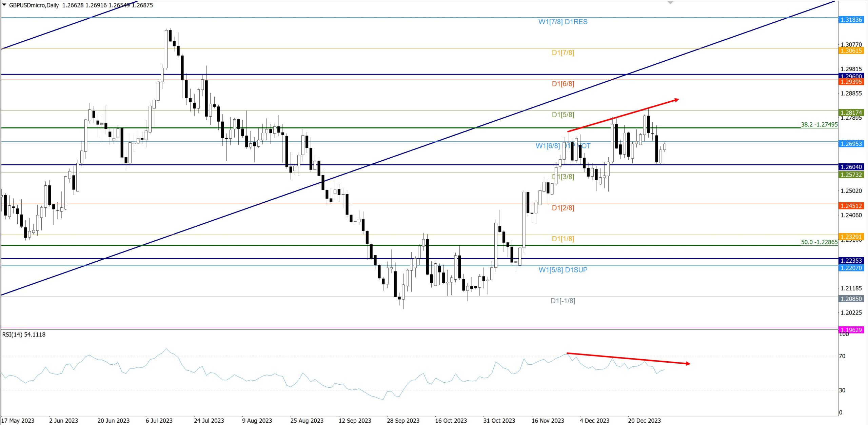Click the 1.30615 orange price tag

851,51
